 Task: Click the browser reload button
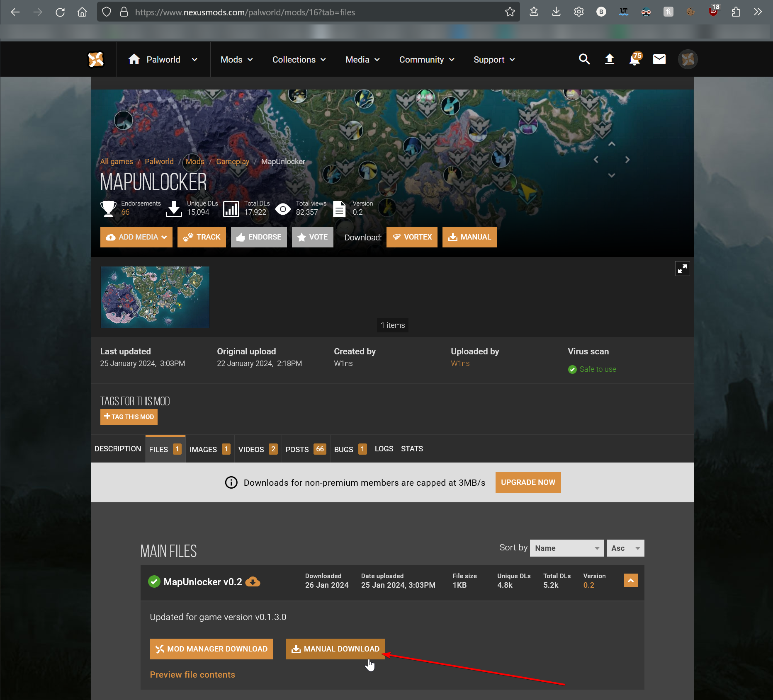click(x=60, y=12)
